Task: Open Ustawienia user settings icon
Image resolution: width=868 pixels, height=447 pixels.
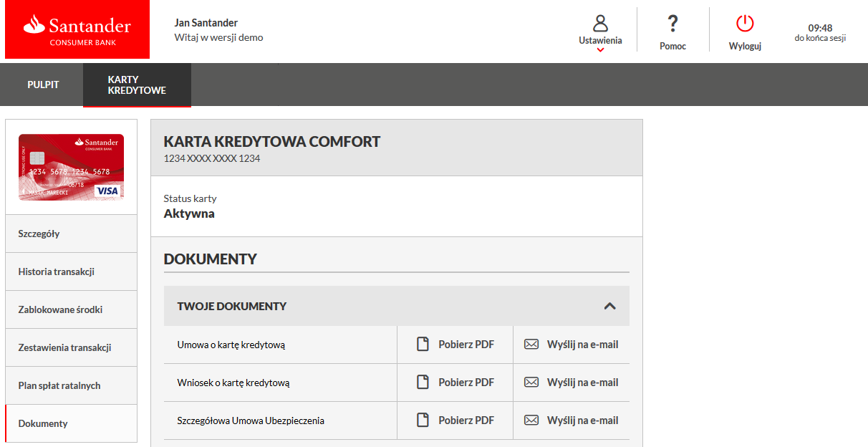Action: click(x=600, y=23)
